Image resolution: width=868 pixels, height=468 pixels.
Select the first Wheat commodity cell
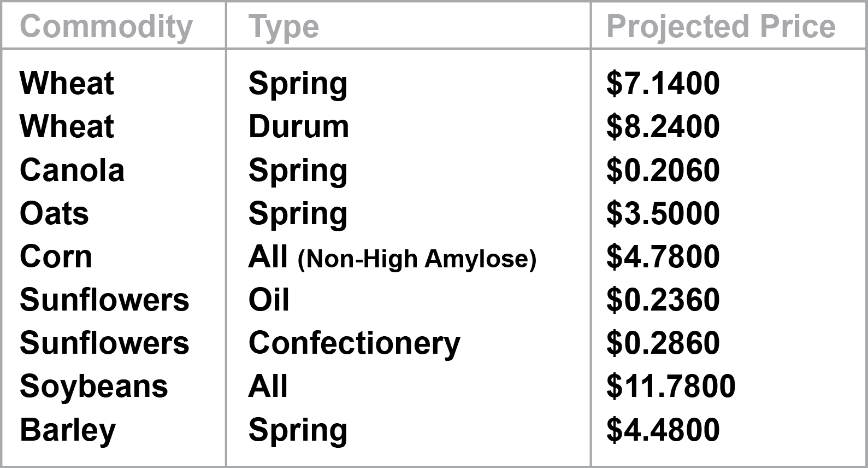pyautogui.click(x=67, y=84)
